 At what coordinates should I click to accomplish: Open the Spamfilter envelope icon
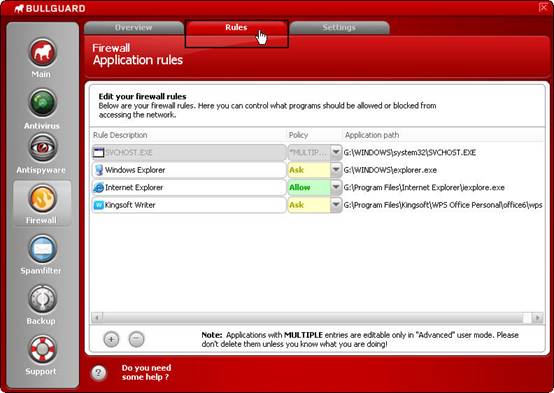click(42, 249)
